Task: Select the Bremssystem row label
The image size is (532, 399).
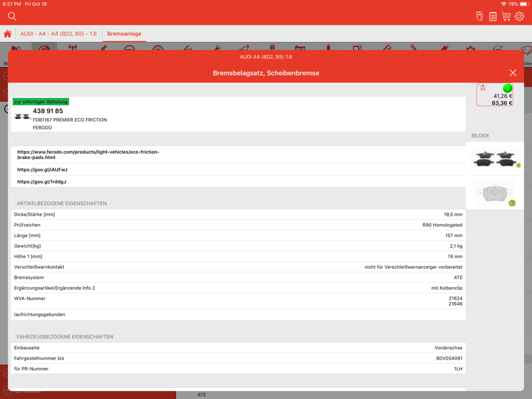Action: click(29, 278)
